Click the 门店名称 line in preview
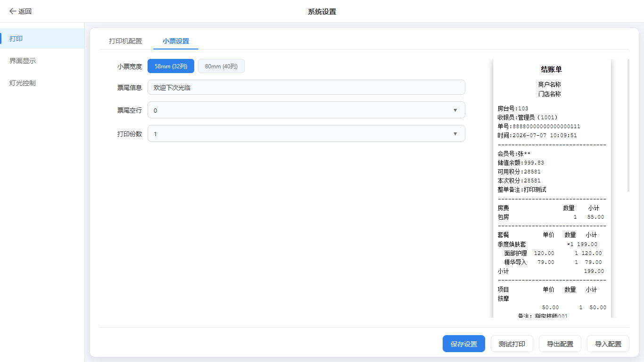The image size is (644, 362). coord(550,94)
